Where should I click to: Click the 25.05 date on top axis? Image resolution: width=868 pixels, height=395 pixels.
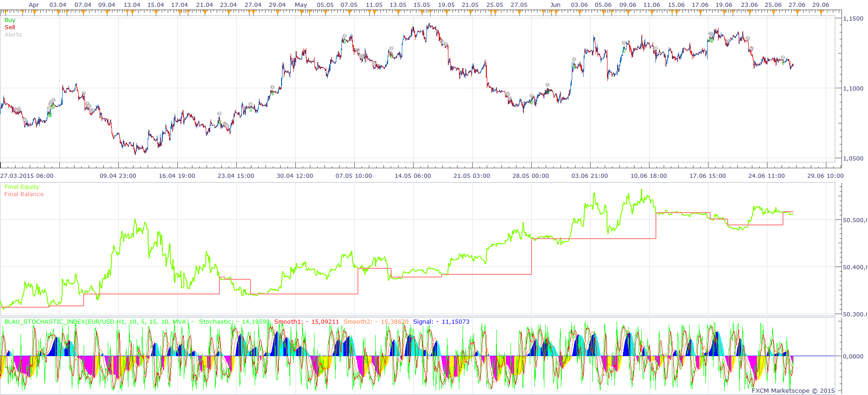coord(495,5)
